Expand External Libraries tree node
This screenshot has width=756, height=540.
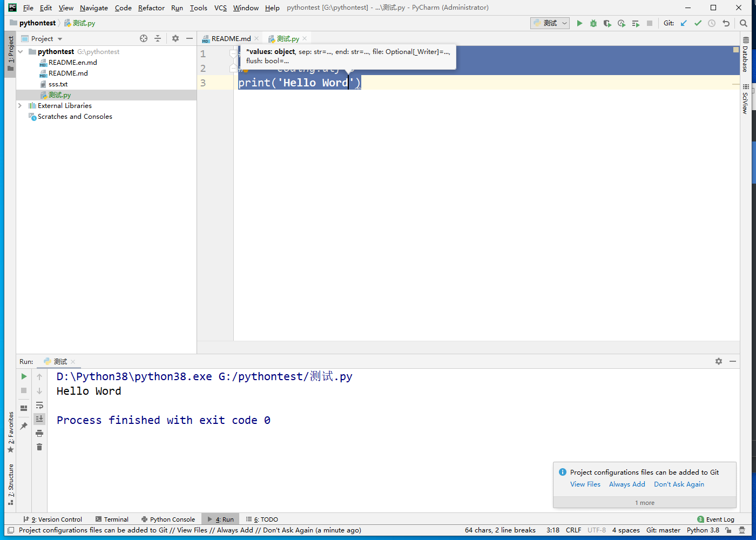(20, 106)
